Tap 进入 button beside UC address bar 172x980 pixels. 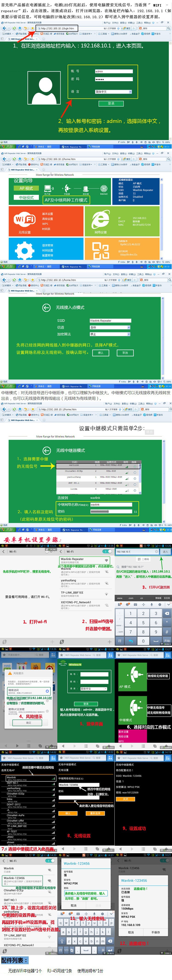[x=165, y=551]
